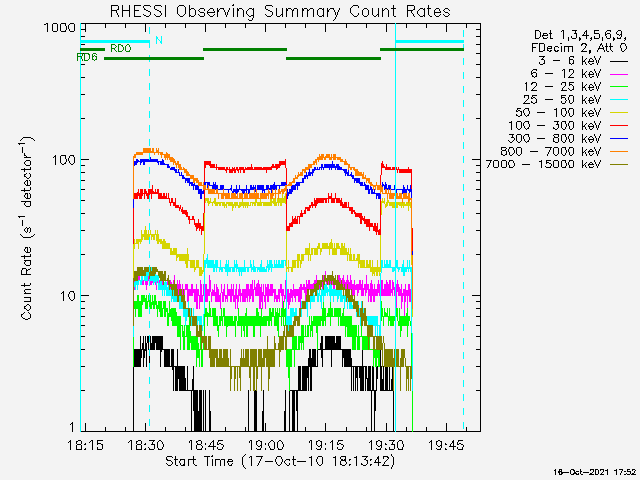Click the black legend line for 3-6 keV
Viewport: 640px width, 480px height.
(619, 62)
